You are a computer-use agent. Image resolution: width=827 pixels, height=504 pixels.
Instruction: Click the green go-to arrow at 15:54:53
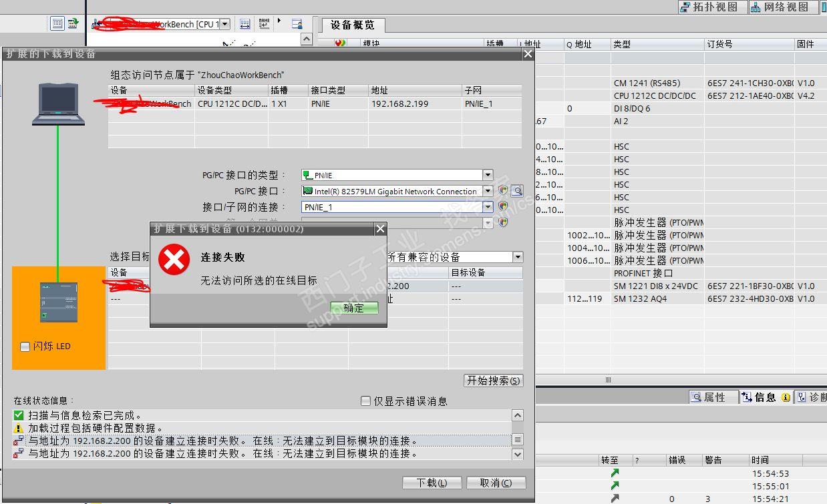(615, 473)
